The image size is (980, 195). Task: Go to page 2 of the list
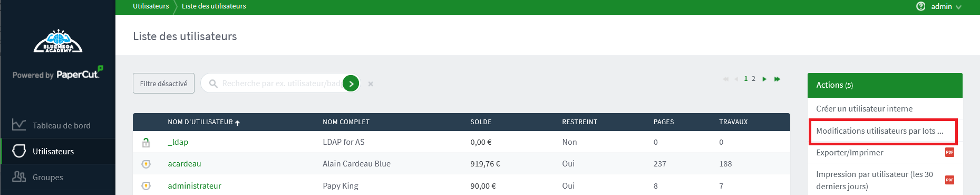[x=753, y=79]
